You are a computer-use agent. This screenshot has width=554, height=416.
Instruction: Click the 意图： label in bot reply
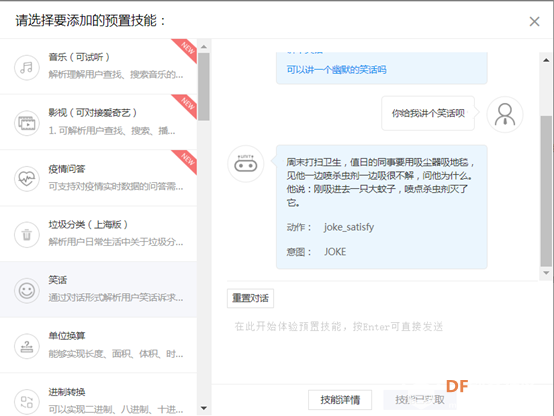[299, 252]
